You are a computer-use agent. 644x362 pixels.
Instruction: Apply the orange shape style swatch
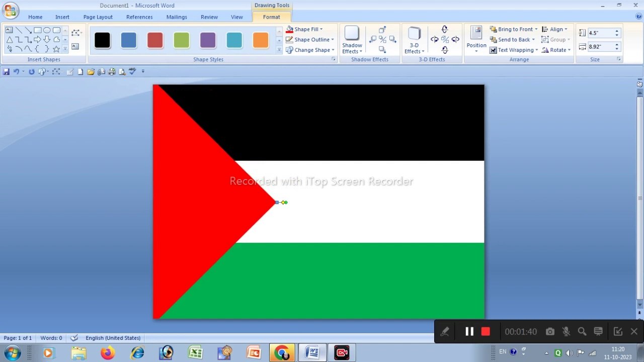261,40
